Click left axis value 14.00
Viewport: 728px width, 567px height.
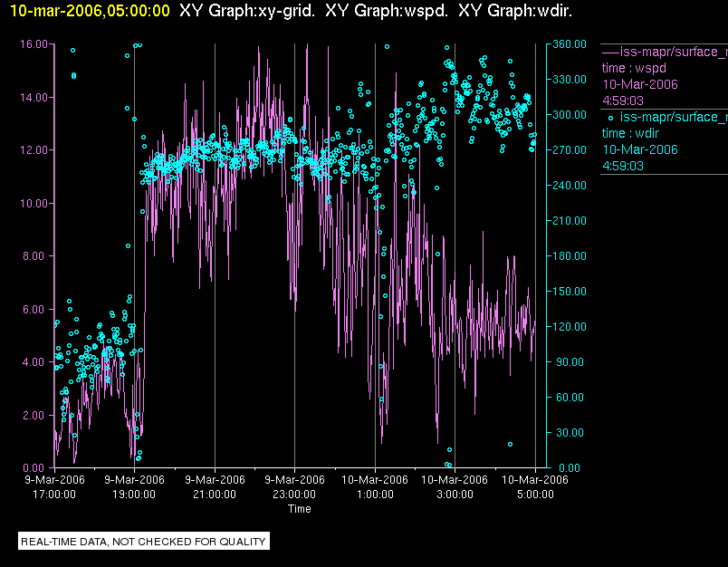[34, 97]
